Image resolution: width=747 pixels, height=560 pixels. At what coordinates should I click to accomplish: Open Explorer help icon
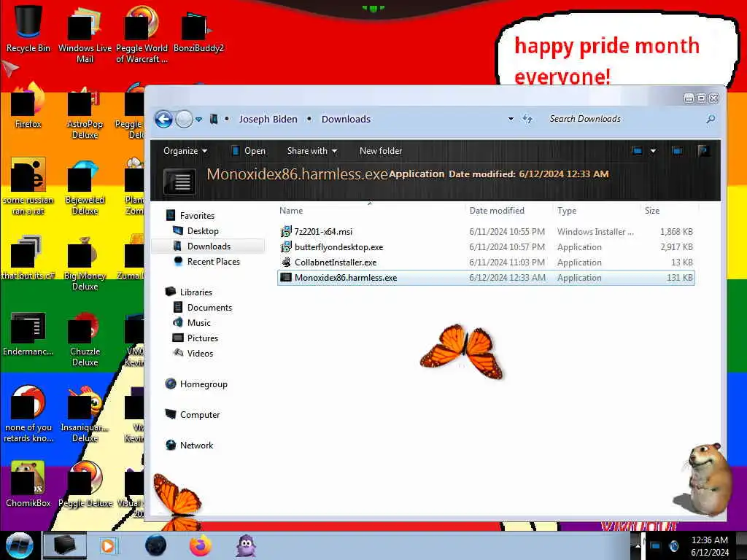pos(703,151)
